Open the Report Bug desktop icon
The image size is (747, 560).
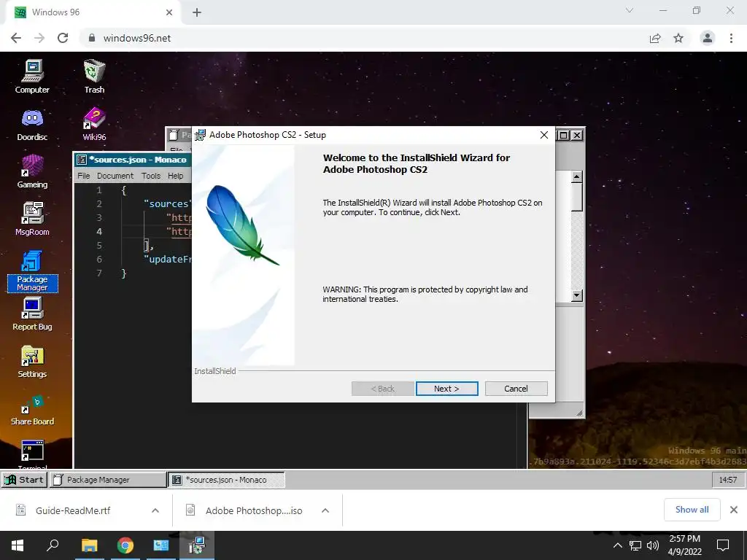[32, 314]
